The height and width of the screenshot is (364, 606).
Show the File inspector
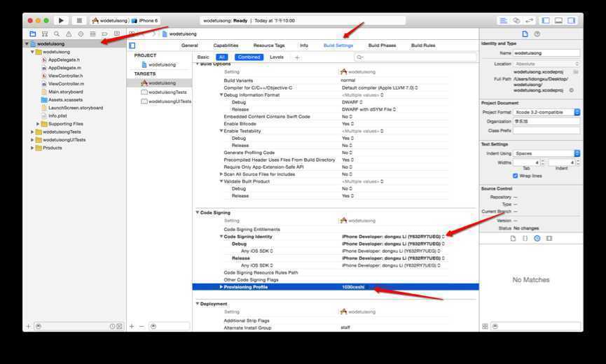pyautogui.click(x=525, y=34)
